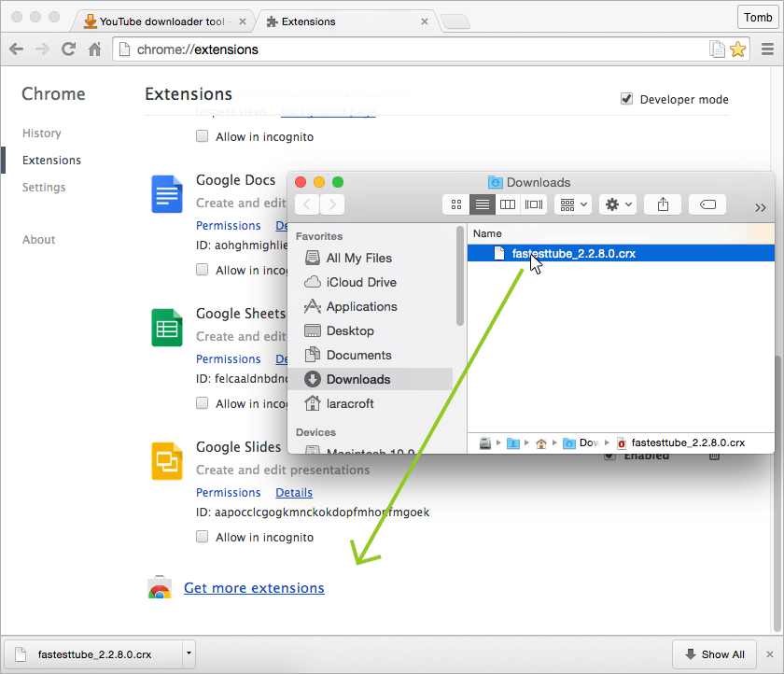
Task: Enable Allow in incognito for Google Sheets
Action: coord(202,403)
